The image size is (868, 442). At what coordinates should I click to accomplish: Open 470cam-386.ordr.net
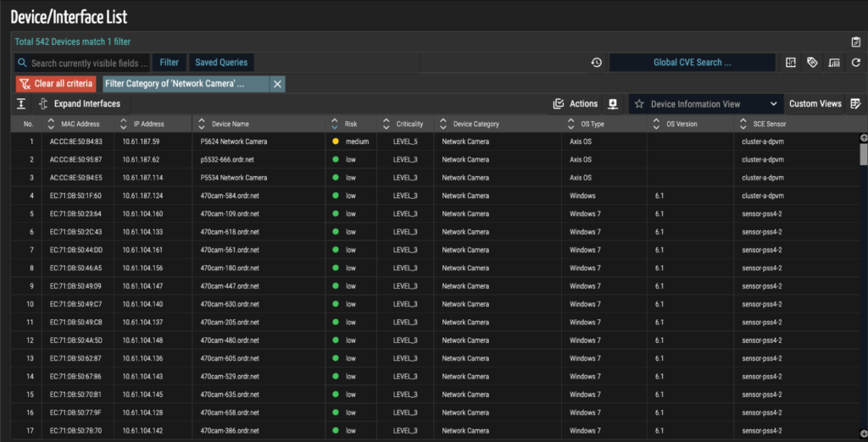tap(230, 431)
